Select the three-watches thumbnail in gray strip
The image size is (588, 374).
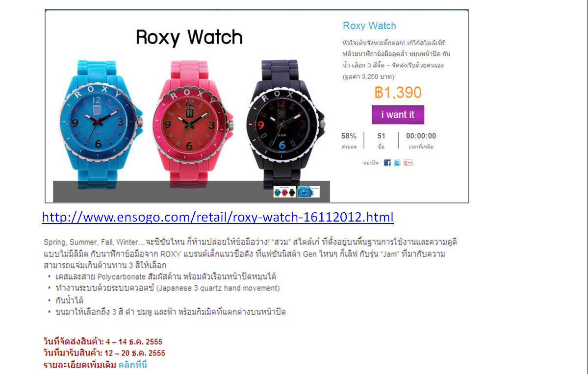284,192
